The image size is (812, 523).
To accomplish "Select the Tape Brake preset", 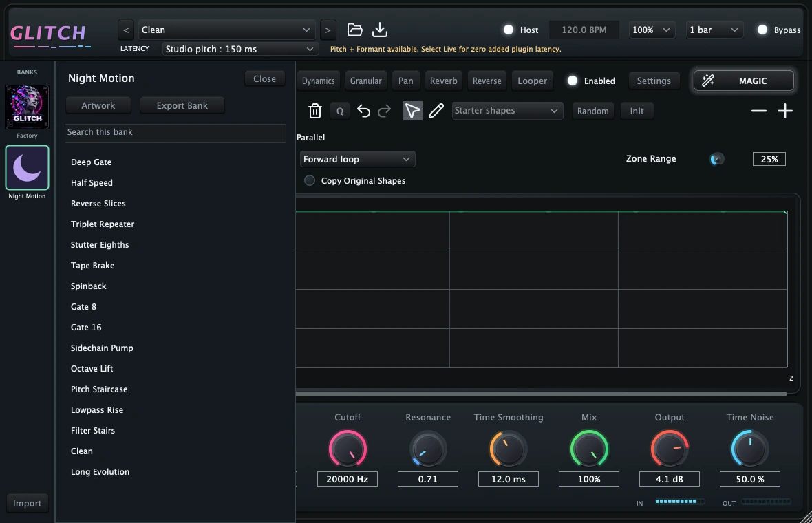I will 93,266.
